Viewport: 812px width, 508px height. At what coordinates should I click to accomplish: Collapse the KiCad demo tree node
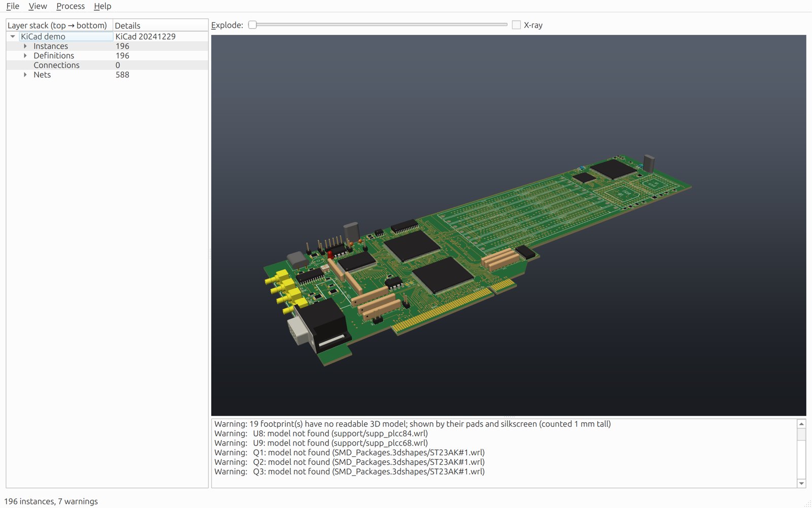13,37
